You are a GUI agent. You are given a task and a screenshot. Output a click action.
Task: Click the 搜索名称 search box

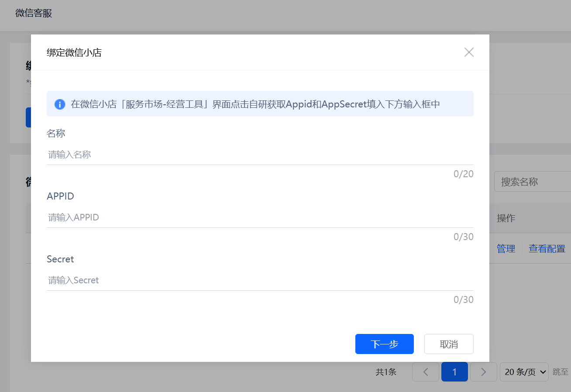[x=533, y=182]
